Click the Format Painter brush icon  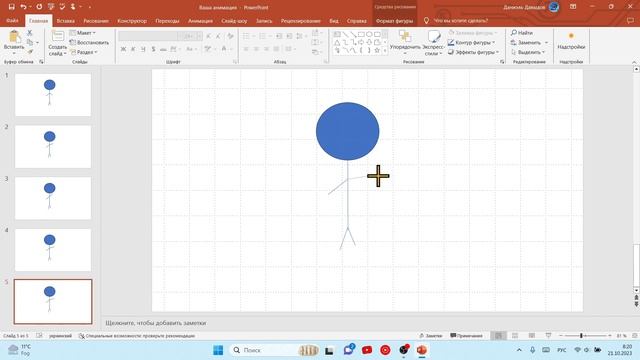30,52
